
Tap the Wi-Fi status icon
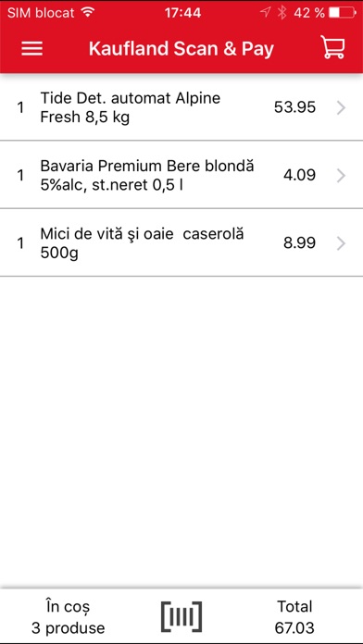(x=88, y=12)
